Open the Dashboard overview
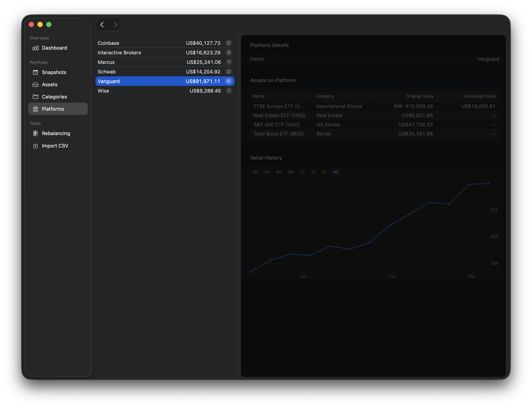 [54, 48]
